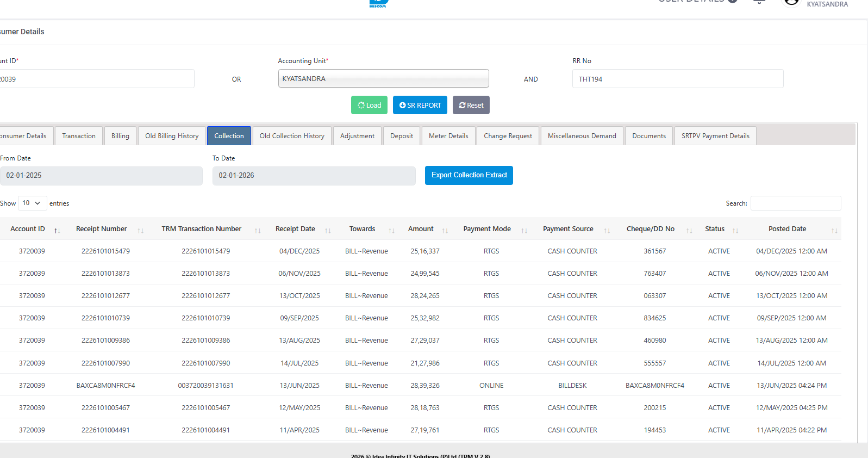This screenshot has width=868, height=458.
Task: Sort by Receipt Date sort icon
Action: [x=328, y=231]
